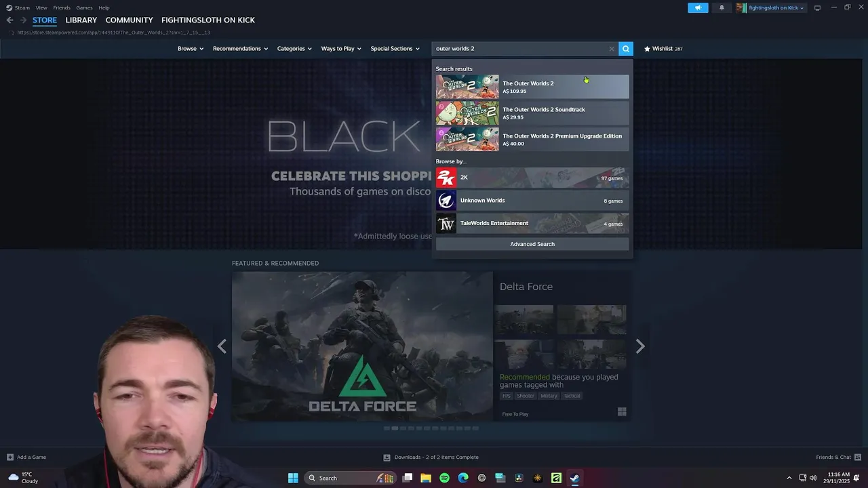
Task: Switch to the LIBRARY tab
Action: click(x=81, y=20)
